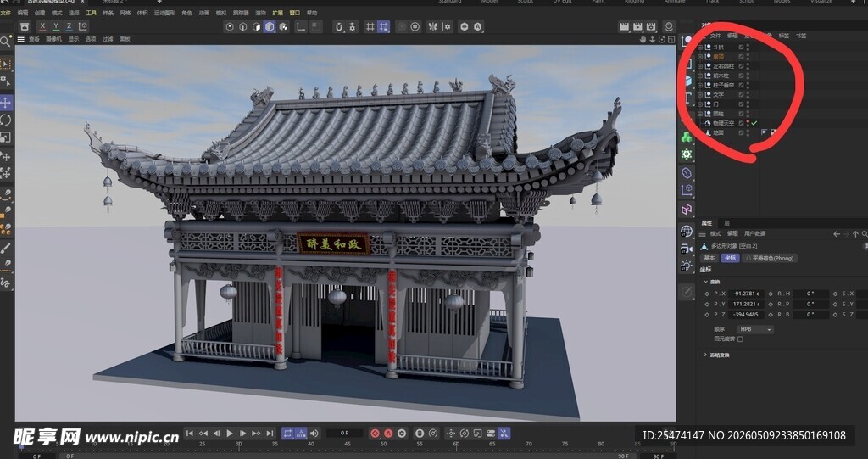Screen dimensions: 868x459
Task: Select the Rotate tool in left toolbar
Action: coord(6,120)
